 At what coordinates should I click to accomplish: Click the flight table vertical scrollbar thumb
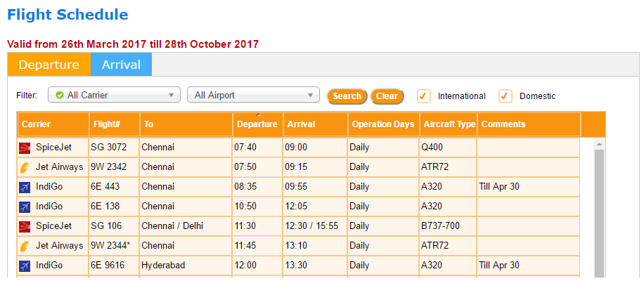(x=599, y=214)
